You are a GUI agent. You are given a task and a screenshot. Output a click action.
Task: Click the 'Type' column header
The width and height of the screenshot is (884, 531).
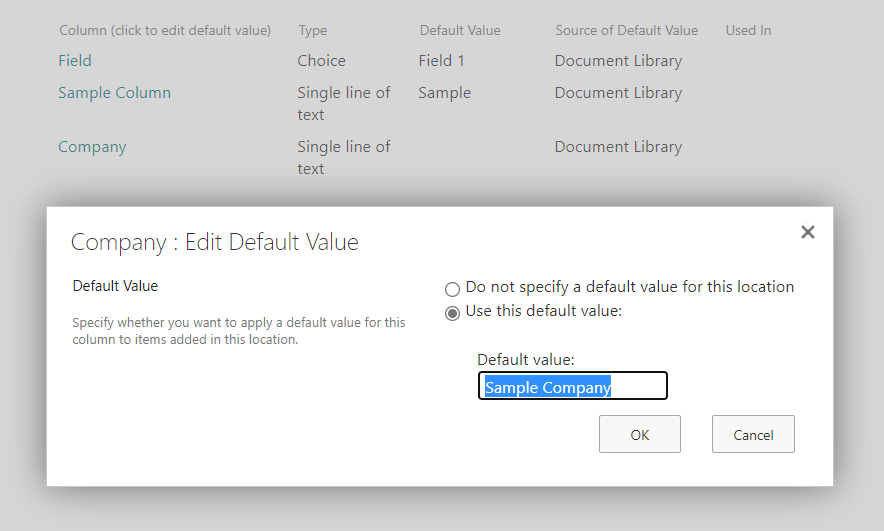click(x=312, y=30)
